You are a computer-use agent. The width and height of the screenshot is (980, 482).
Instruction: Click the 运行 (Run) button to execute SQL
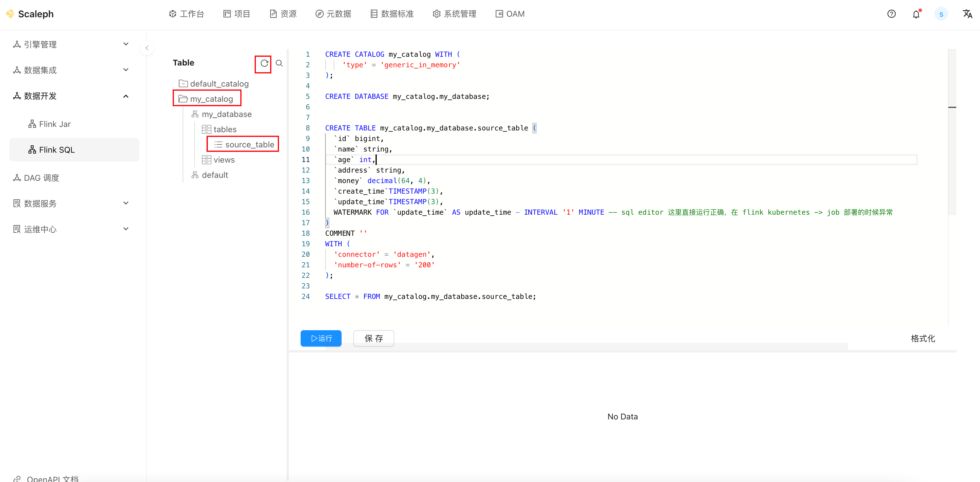[x=321, y=338]
